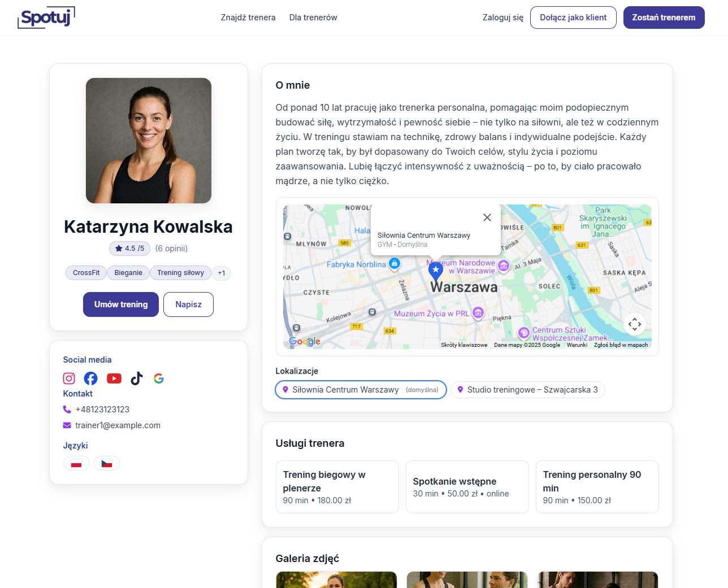Click the Google icon under Social media
The image size is (728, 588).
coord(158,378)
